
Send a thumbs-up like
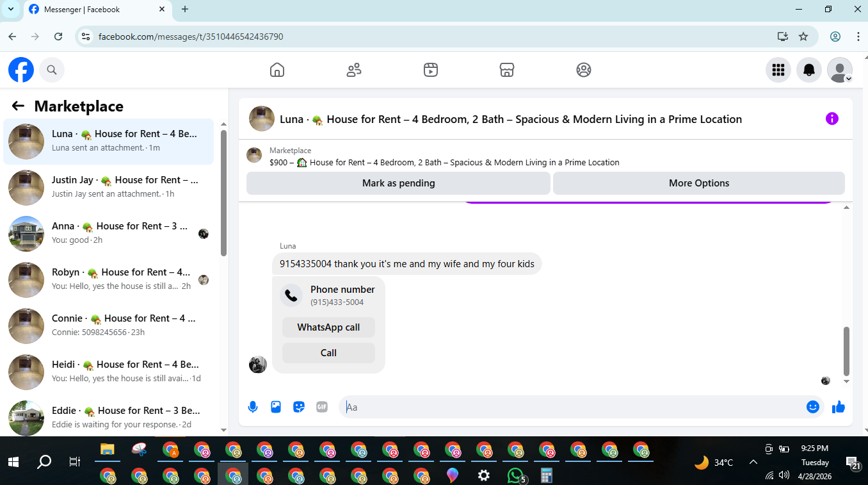coord(839,407)
